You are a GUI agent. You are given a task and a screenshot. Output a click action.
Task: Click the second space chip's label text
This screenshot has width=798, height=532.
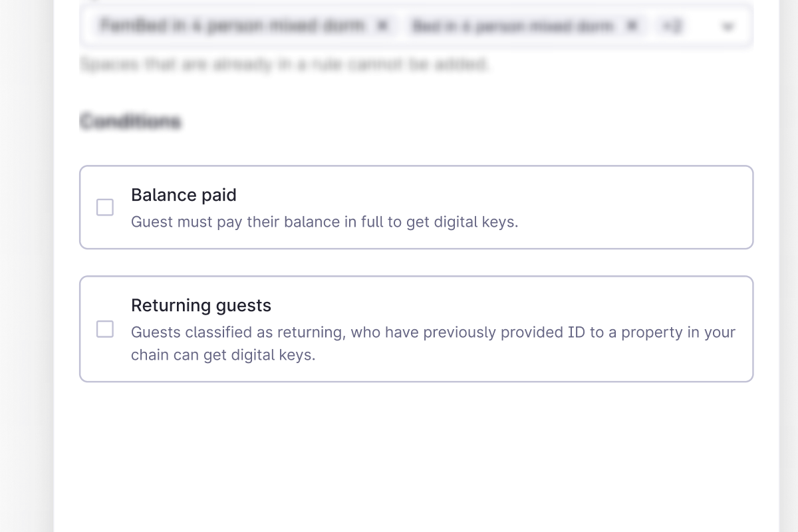513,26
